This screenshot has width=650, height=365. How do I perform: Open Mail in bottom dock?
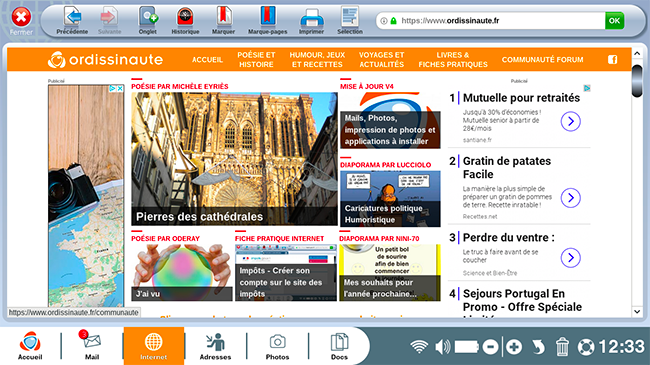pyautogui.click(x=92, y=346)
